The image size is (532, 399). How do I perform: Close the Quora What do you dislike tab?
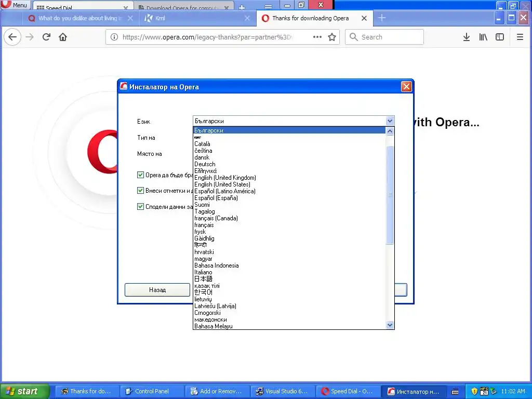(130, 18)
